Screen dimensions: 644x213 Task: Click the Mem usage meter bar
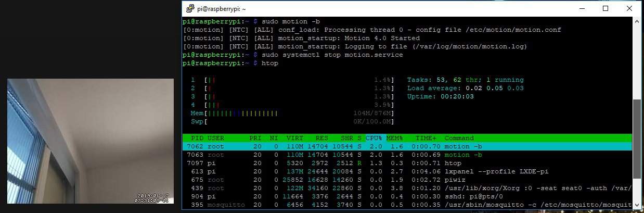(292, 113)
